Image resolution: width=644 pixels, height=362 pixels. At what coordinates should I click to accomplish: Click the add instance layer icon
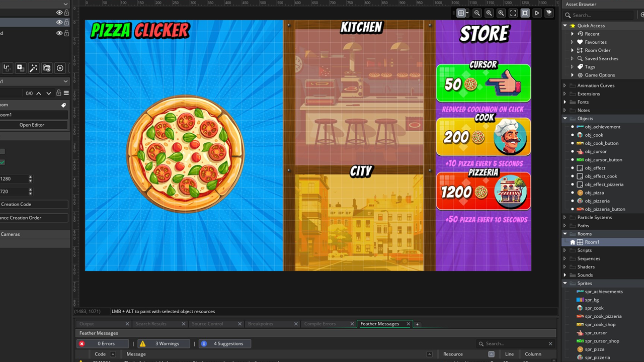pos(21,68)
